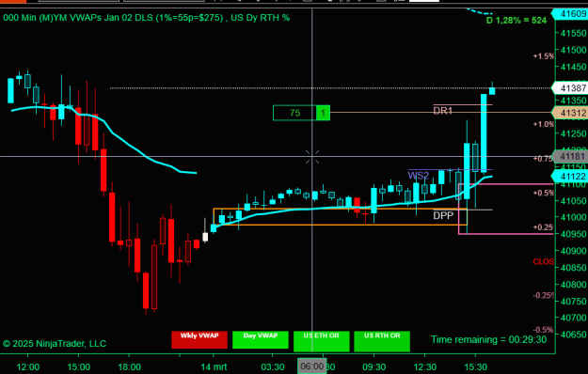Click the +1.5% percentage level label
The height and width of the screenshot is (374, 588).
(544, 56)
